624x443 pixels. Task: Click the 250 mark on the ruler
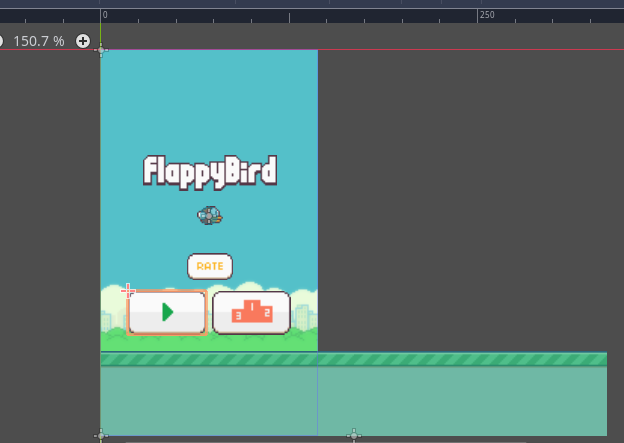(x=487, y=15)
